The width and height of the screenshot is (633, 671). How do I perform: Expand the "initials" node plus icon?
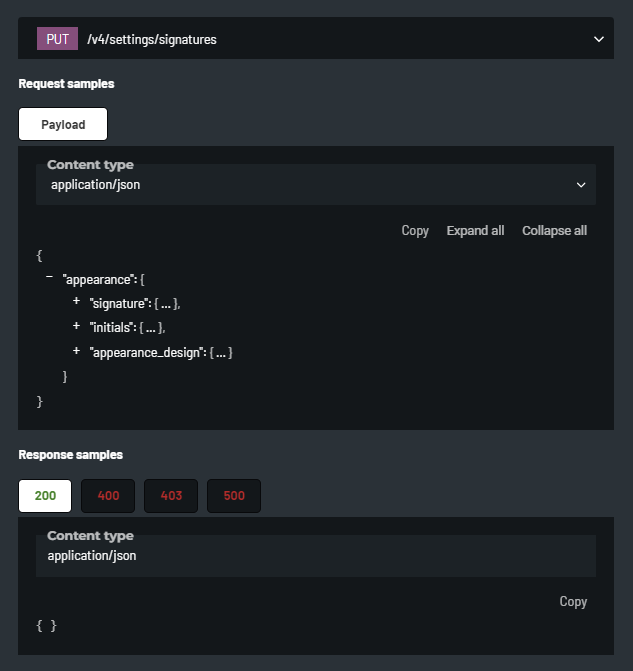(x=77, y=326)
